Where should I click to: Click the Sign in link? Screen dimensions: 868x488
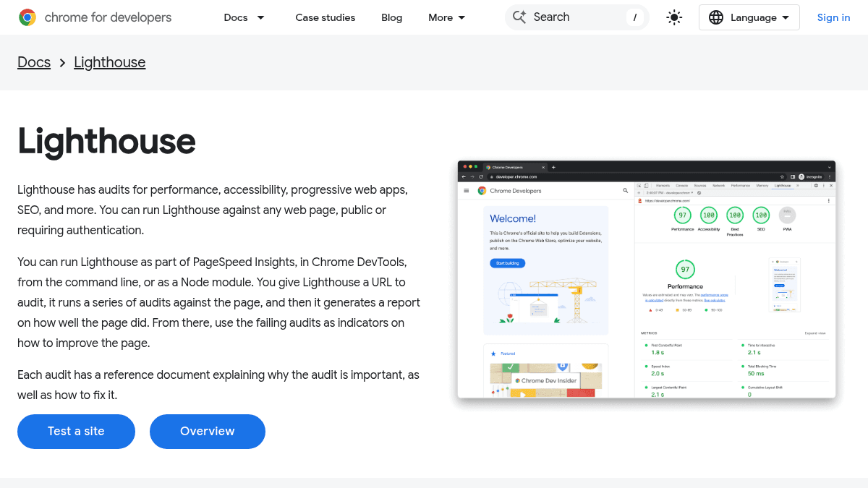[833, 17]
